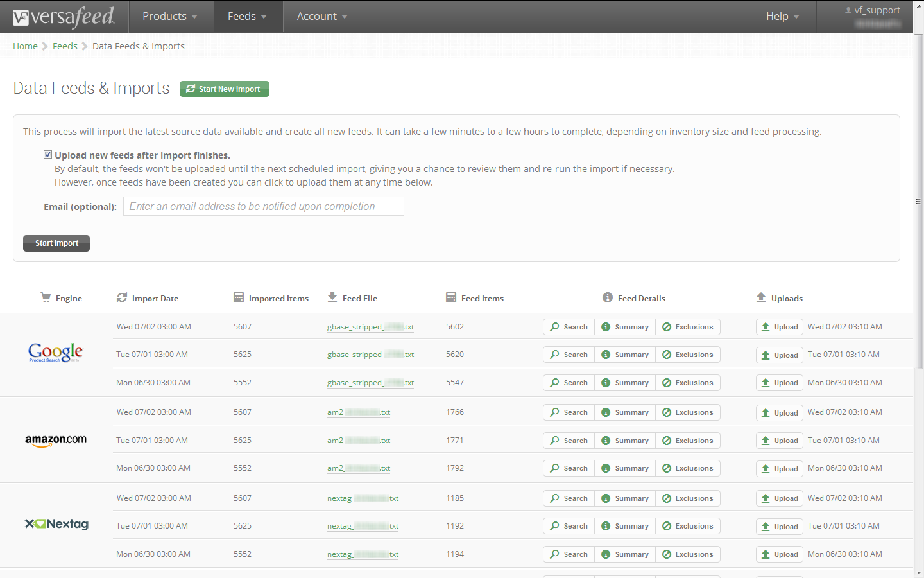
Task: Click the Google Product Search logo
Action: (x=56, y=353)
